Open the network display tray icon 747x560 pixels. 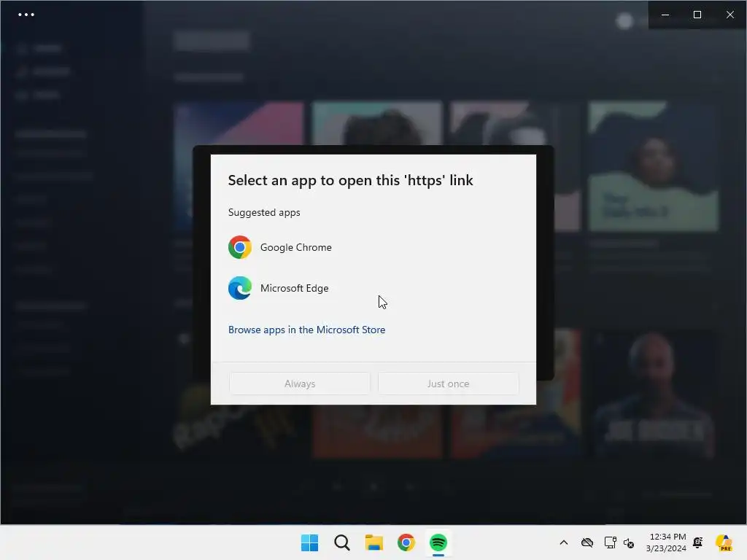(610, 542)
